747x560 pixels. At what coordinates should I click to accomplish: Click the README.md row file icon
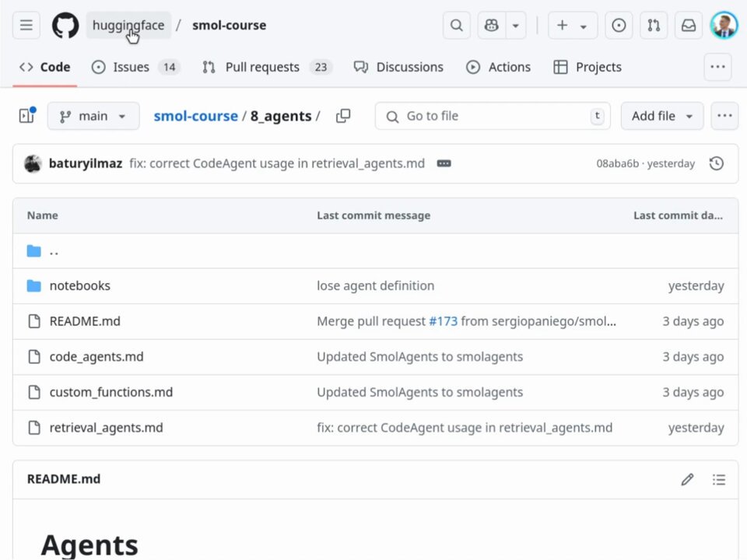(34, 321)
